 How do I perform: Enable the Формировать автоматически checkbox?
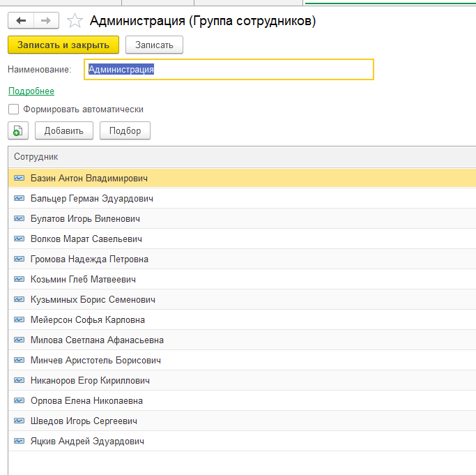point(14,110)
